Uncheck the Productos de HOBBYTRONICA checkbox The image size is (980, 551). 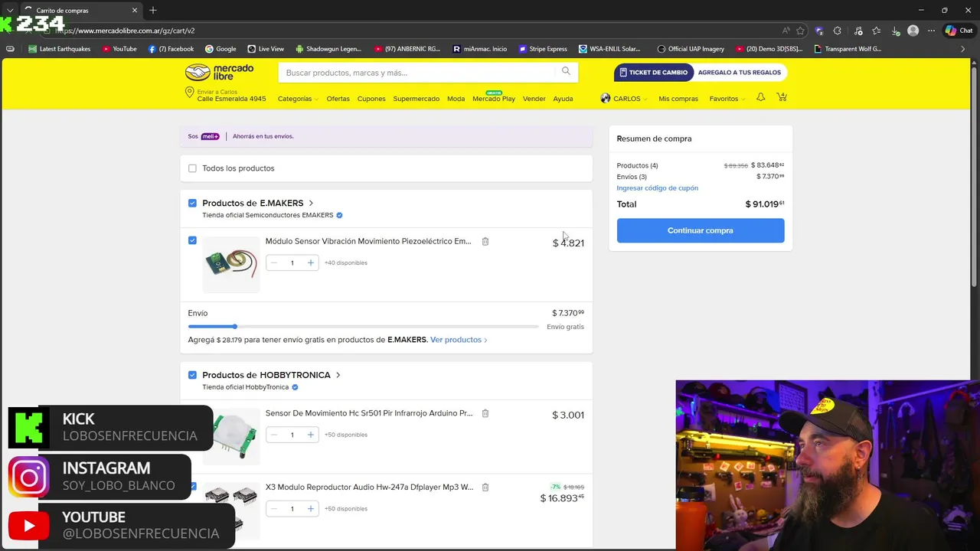point(192,375)
